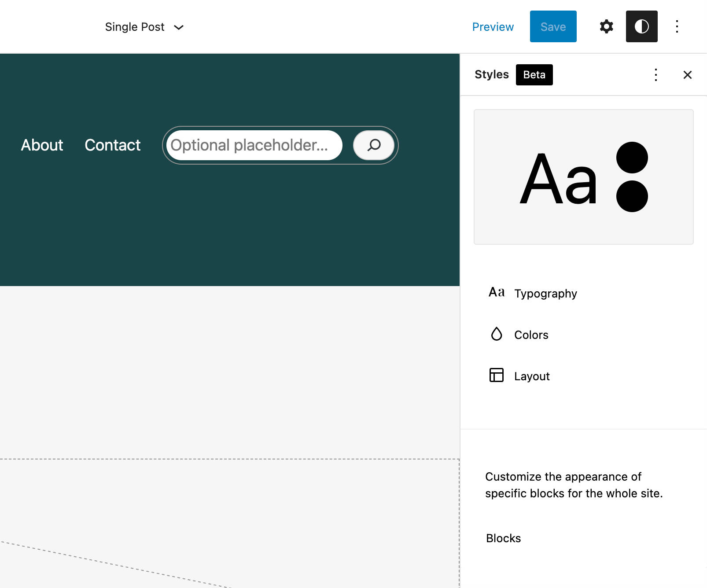Viewport: 707px width, 588px height.
Task: Select the About navigation link
Action: tap(42, 145)
